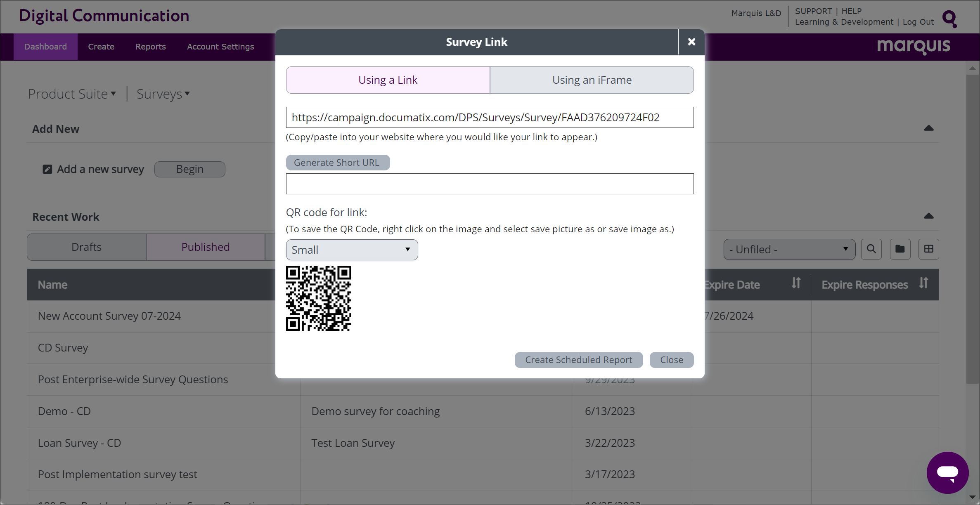This screenshot has width=980, height=505.
Task: Close the Survey Link dialog with X
Action: pos(691,42)
